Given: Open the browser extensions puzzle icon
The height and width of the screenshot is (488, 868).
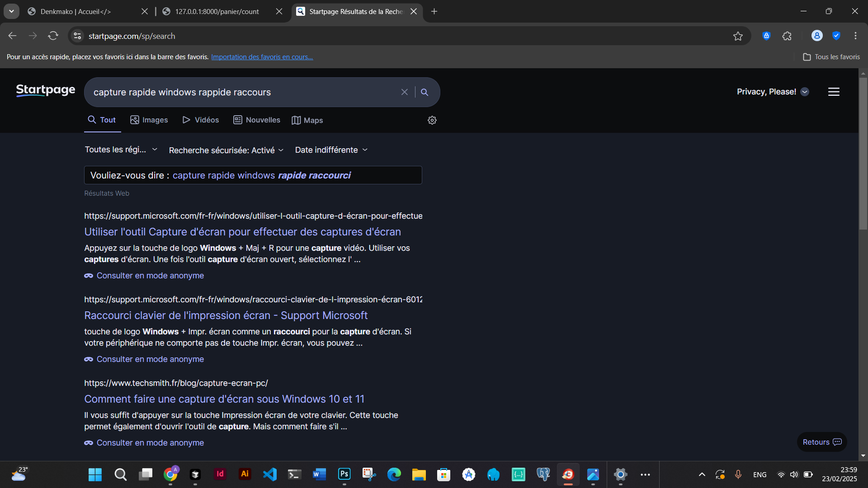Looking at the screenshot, I should (x=787, y=36).
